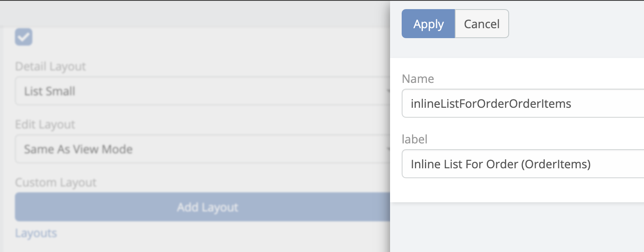644x252 pixels.
Task: Click the empty area right of Cancel button
Action: pos(577,24)
